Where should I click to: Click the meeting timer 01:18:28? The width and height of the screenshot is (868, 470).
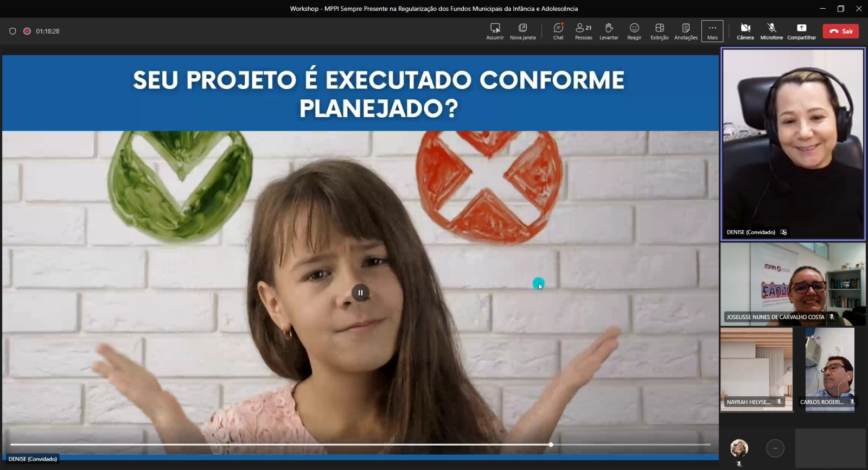48,31
